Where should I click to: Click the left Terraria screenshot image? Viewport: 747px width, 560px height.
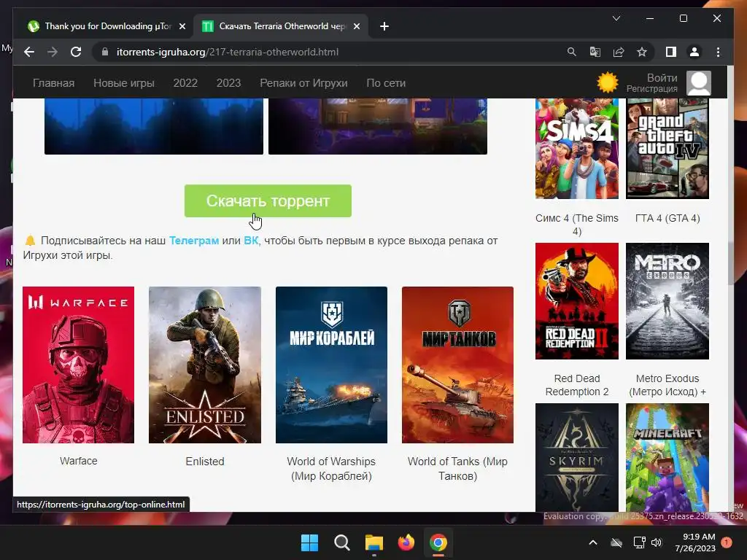click(154, 126)
